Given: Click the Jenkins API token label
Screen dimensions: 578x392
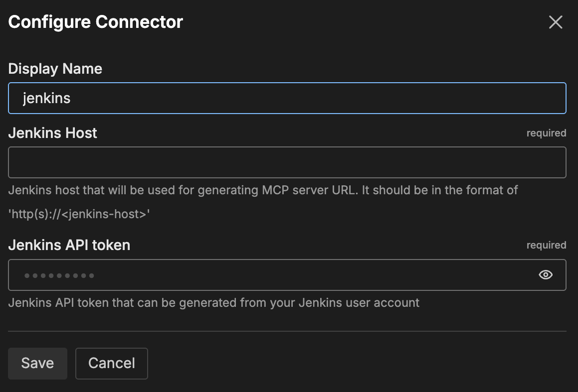Looking at the screenshot, I should pyautogui.click(x=69, y=245).
